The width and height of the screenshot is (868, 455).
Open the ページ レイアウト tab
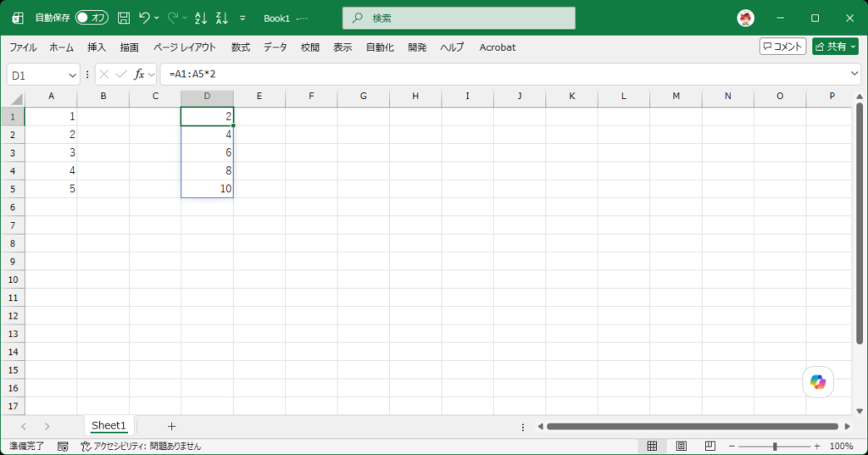click(185, 47)
